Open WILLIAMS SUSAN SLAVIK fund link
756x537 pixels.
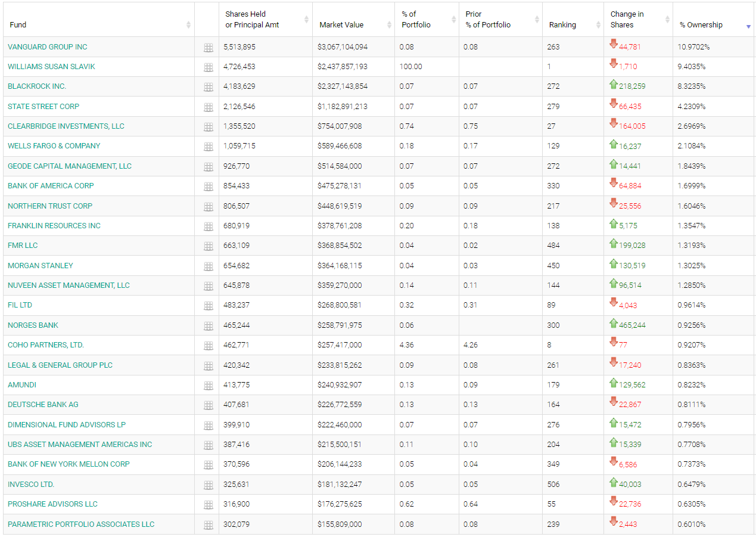51,67
